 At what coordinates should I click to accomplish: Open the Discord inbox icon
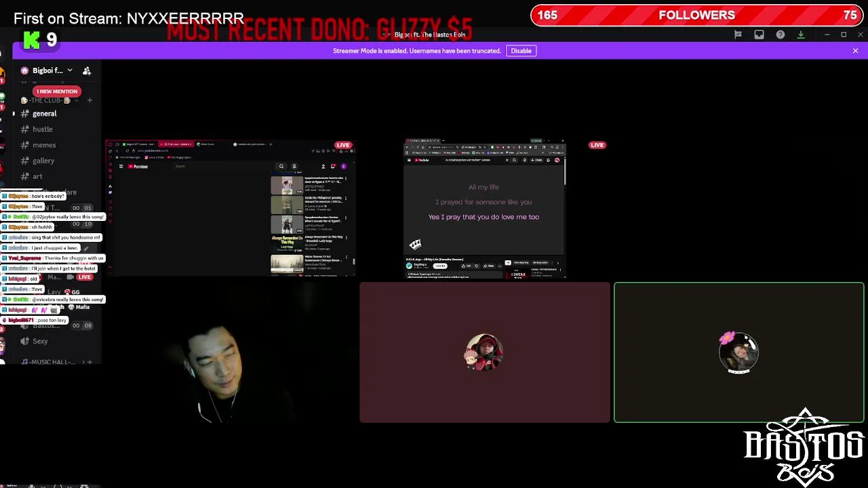point(759,35)
